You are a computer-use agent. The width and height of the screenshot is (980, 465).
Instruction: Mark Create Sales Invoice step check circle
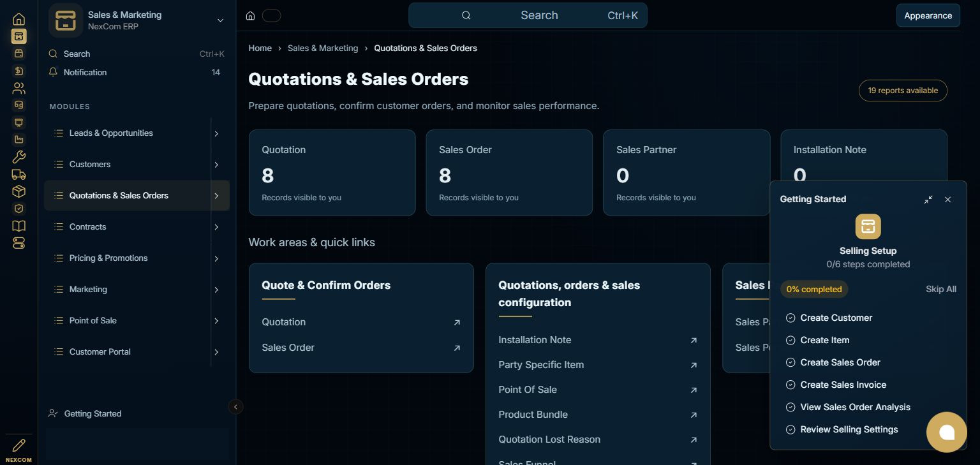(x=791, y=385)
